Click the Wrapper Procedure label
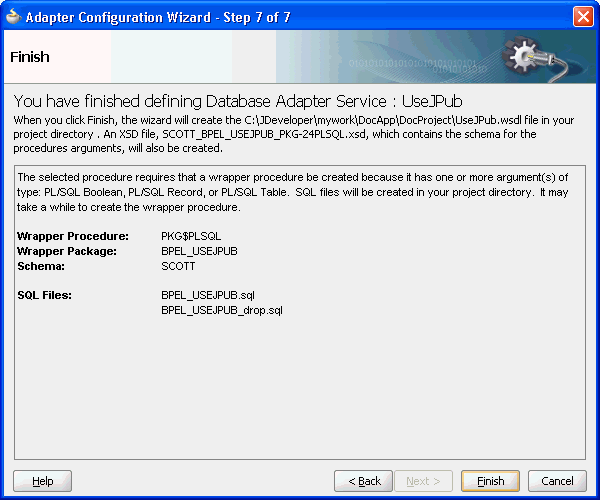This screenshot has height=500, width=600. coord(73,236)
